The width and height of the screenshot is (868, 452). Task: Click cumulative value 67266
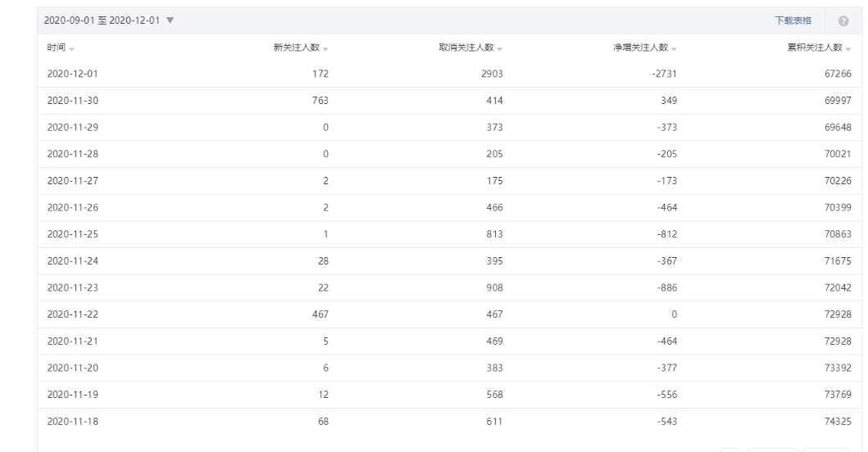[838, 74]
